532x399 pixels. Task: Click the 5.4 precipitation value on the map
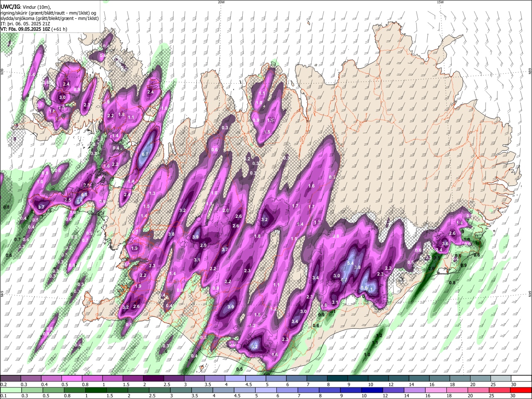(350, 264)
